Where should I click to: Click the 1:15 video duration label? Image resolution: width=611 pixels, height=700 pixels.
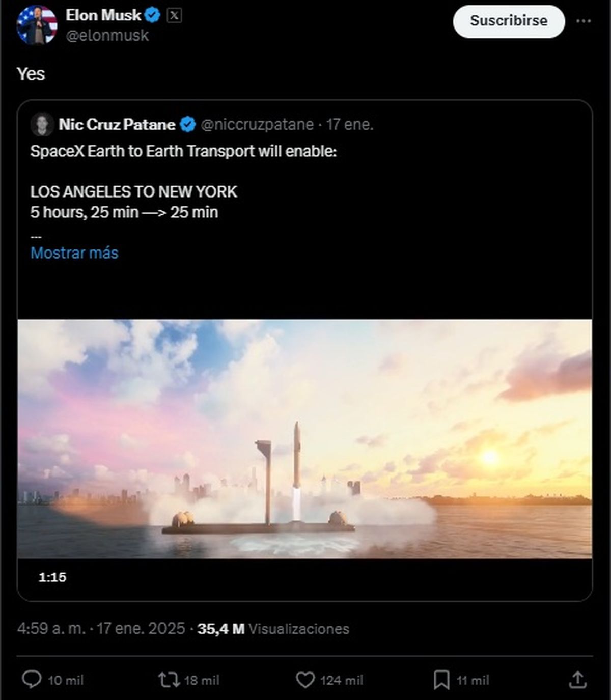pyautogui.click(x=52, y=577)
